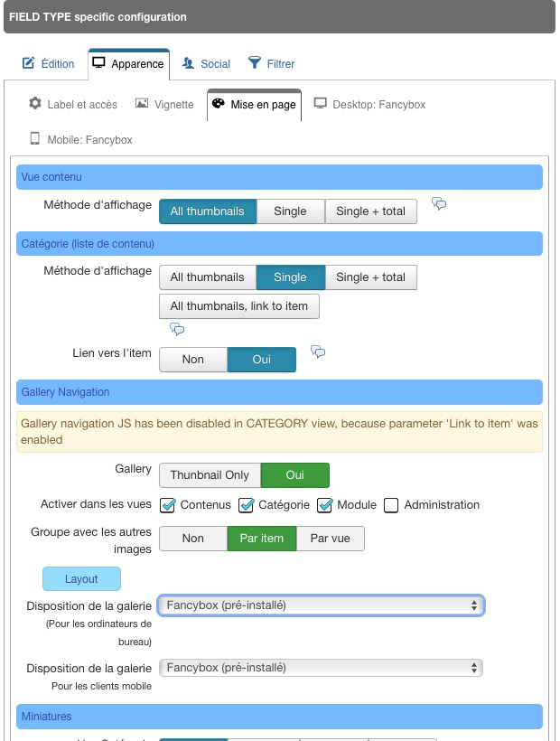
Task: Enable the Administration checkbox
Action: (x=391, y=505)
